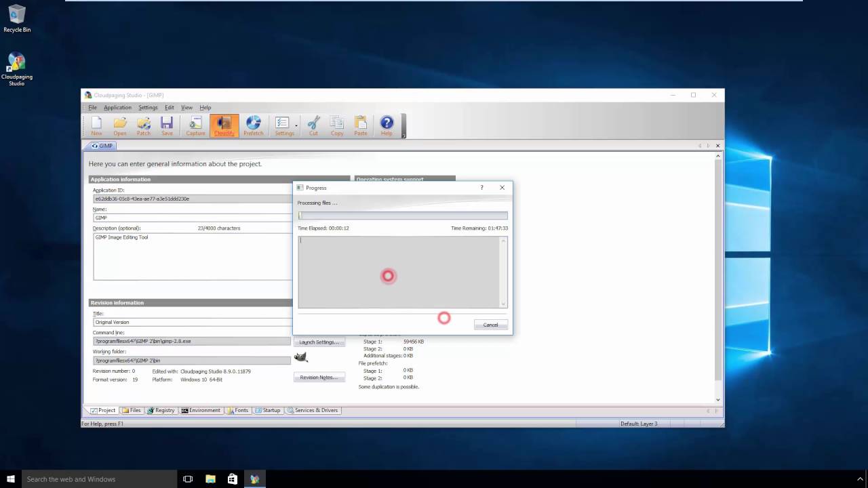Open the Application menu
This screenshot has height=488, width=868.
pyautogui.click(x=117, y=107)
